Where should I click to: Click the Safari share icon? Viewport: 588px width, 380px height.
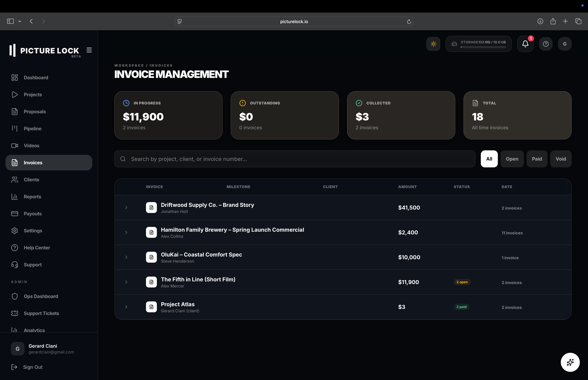pos(553,21)
